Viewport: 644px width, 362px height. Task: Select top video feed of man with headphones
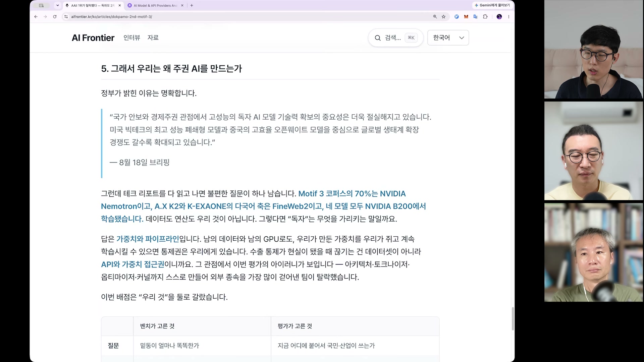click(x=593, y=49)
